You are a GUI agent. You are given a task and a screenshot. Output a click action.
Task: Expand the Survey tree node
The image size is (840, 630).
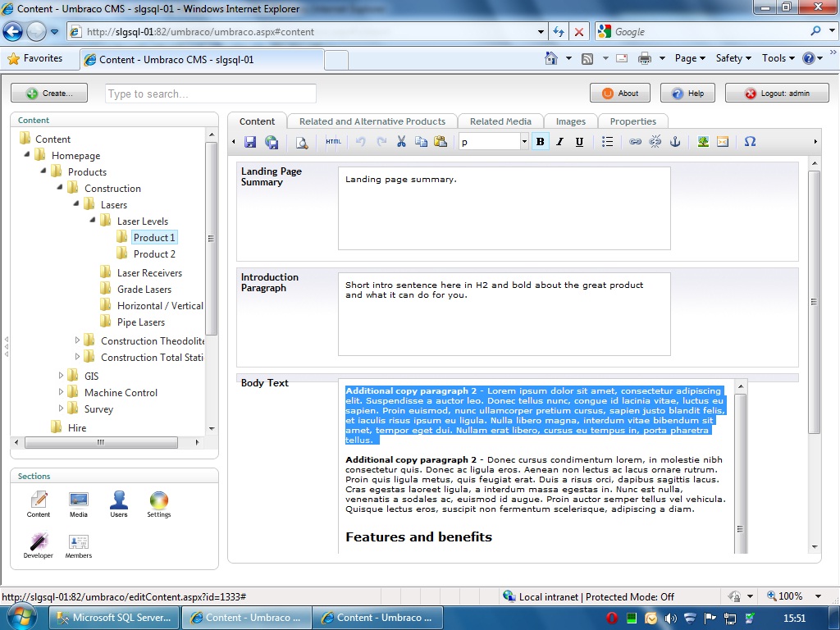coord(61,409)
